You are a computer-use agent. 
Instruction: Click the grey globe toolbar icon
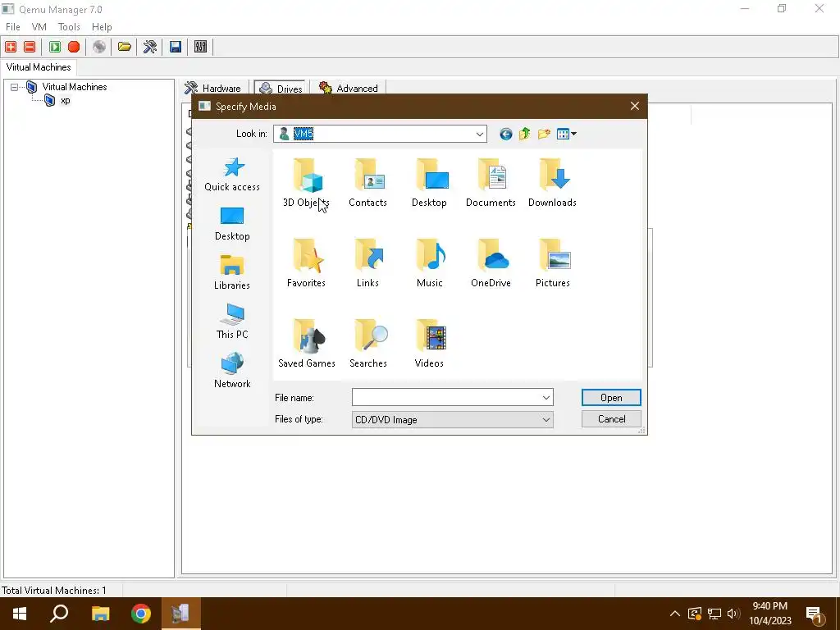pos(99,47)
